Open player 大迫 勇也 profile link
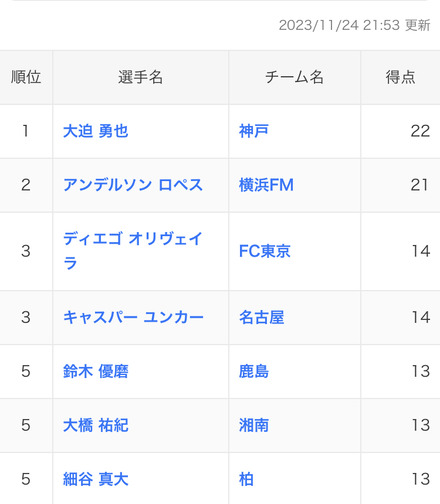 point(96,131)
